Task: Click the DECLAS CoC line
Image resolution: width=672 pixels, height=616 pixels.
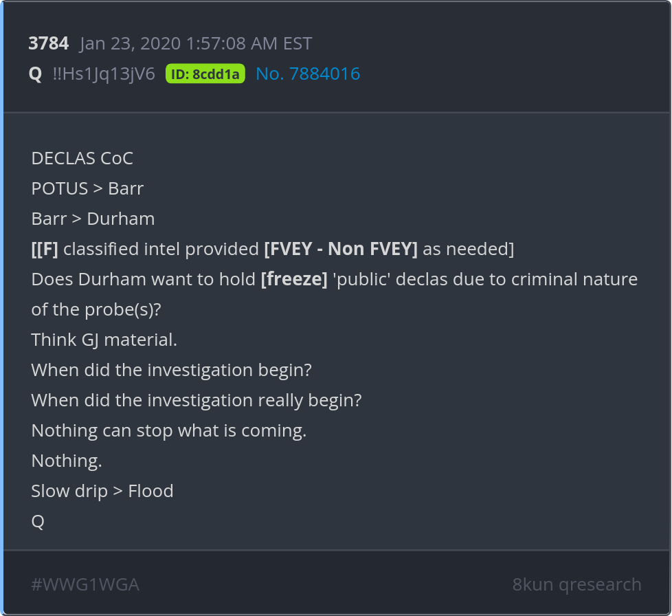Action: (x=82, y=158)
